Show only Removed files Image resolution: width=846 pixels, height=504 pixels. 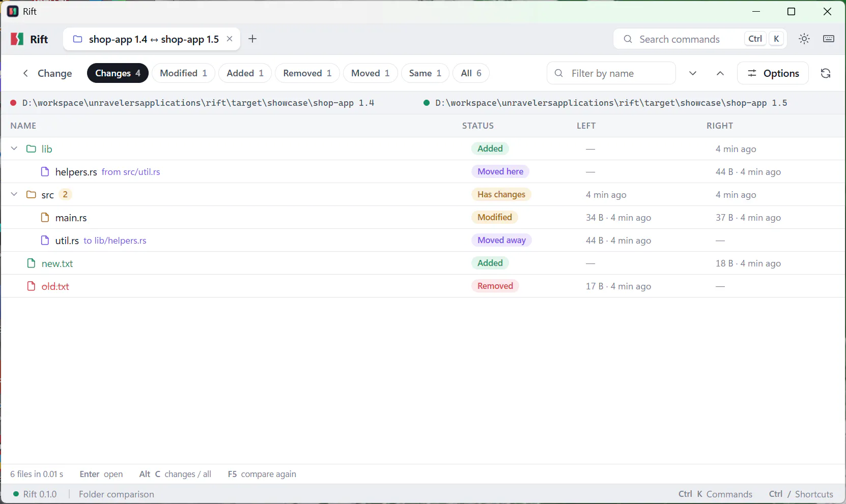tap(307, 73)
